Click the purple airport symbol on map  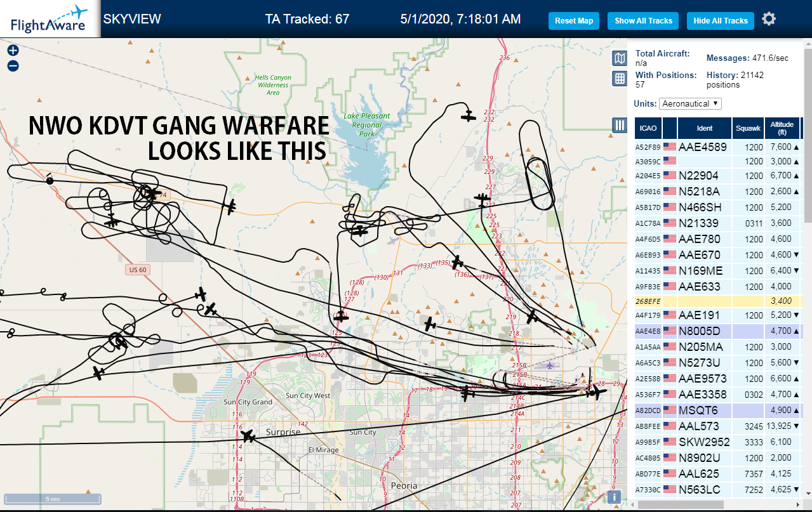click(x=549, y=365)
